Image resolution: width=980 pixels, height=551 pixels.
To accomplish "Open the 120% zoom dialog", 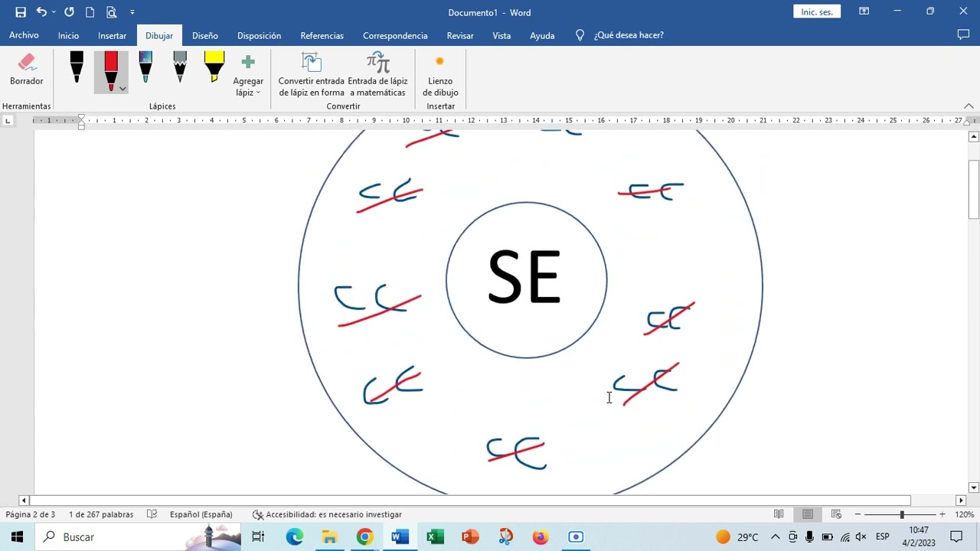I will [964, 514].
